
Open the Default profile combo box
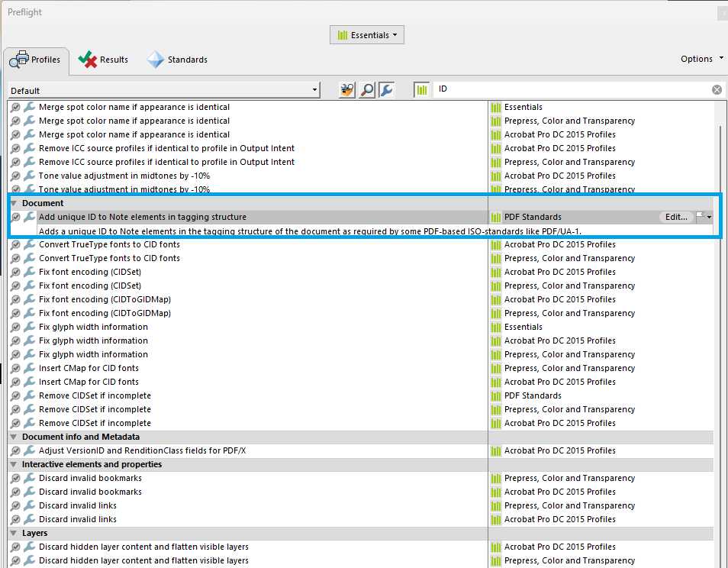(x=164, y=90)
